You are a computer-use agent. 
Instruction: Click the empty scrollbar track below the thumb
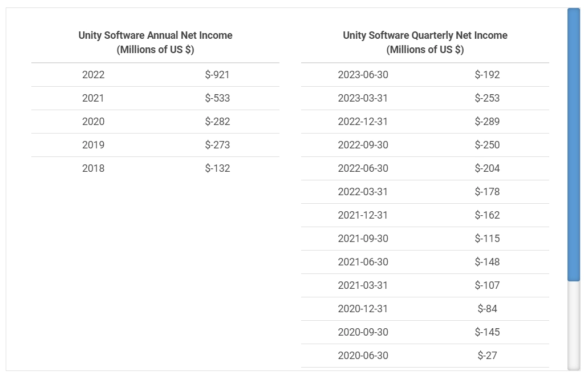point(573,325)
